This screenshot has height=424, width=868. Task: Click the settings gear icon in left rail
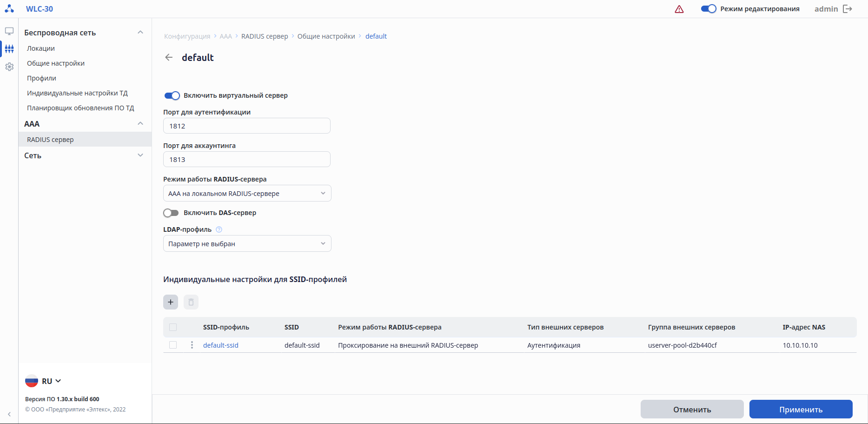(x=9, y=67)
